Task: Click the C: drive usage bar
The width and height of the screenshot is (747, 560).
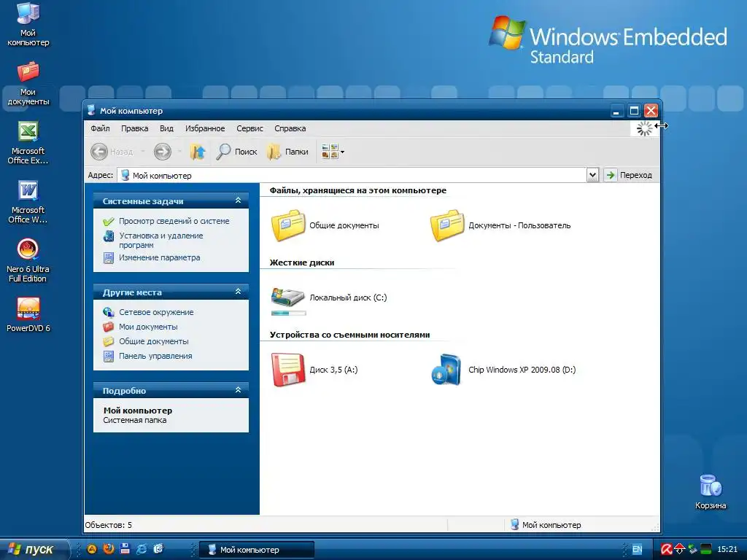Action: coord(288,313)
